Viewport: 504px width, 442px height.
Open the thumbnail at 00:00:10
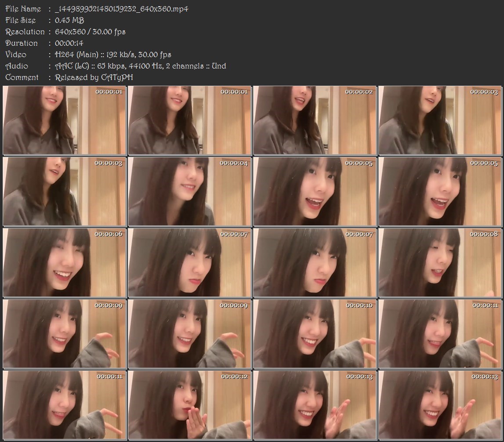(x=315, y=333)
